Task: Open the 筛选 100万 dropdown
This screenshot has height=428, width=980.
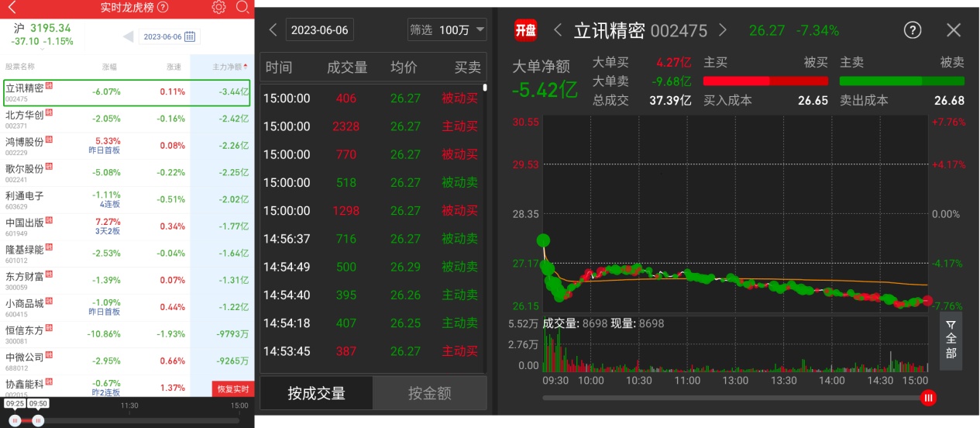Action: point(447,30)
